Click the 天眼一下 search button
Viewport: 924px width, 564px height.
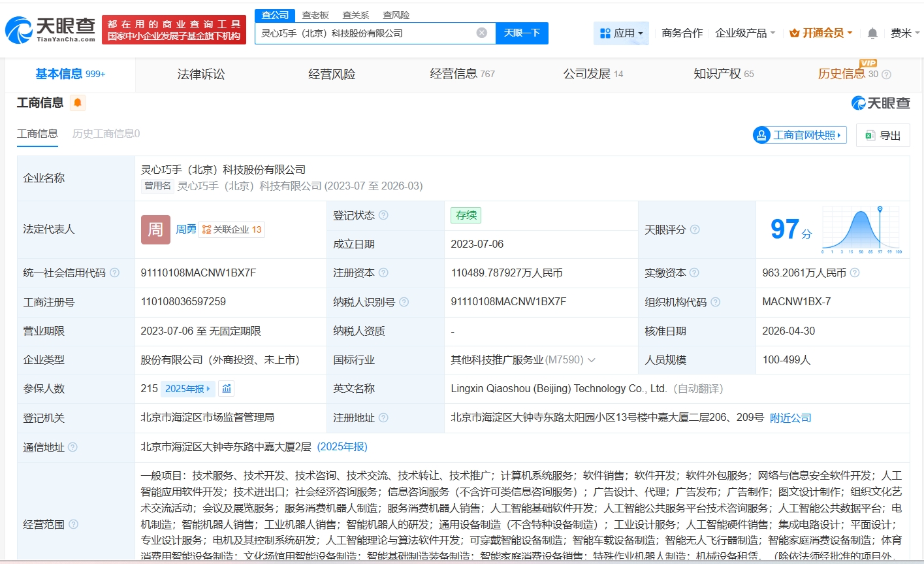(x=522, y=33)
